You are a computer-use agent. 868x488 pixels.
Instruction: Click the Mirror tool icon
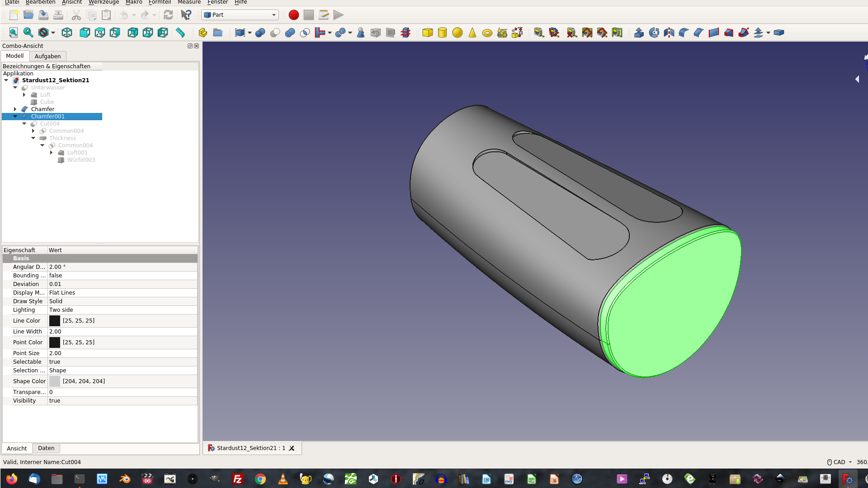pos(669,33)
